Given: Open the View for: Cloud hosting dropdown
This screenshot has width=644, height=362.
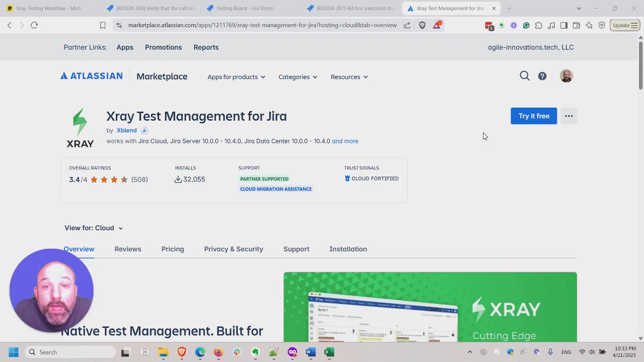Looking at the screenshot, I should [x=94, y=228].
